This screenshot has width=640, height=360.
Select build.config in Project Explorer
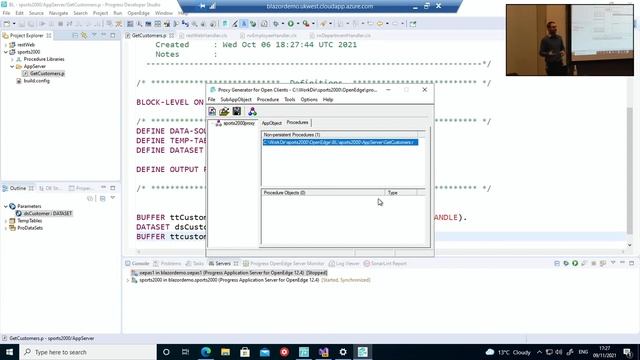pyautogui.click(x=36, y=81)
